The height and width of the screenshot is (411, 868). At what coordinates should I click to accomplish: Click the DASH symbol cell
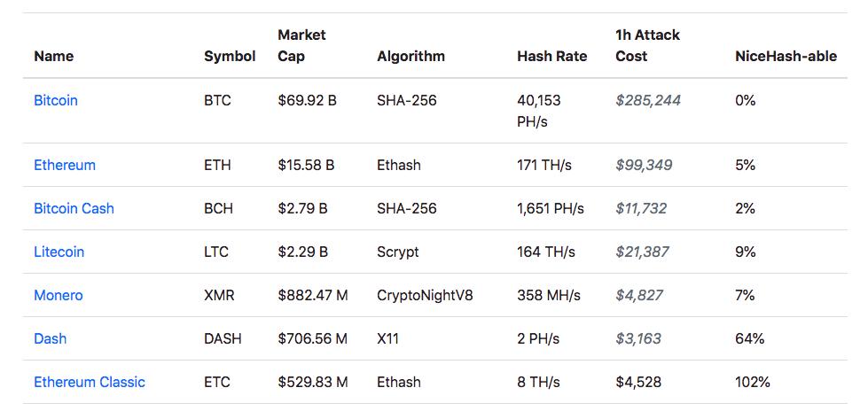coord(223,338)
